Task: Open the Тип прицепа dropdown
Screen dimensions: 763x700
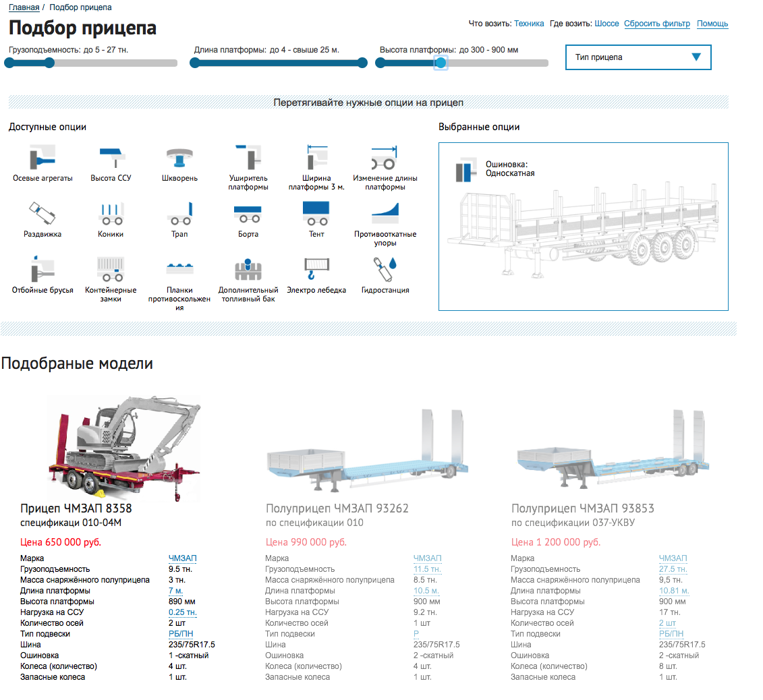Action: click(x=638, y=57)
